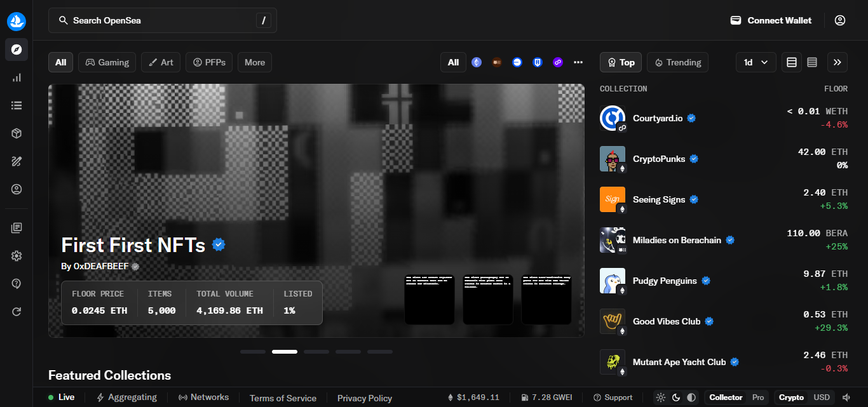Open the Settings gear in sidebar
Screen dimensions: 868x407
pos(17,256)
